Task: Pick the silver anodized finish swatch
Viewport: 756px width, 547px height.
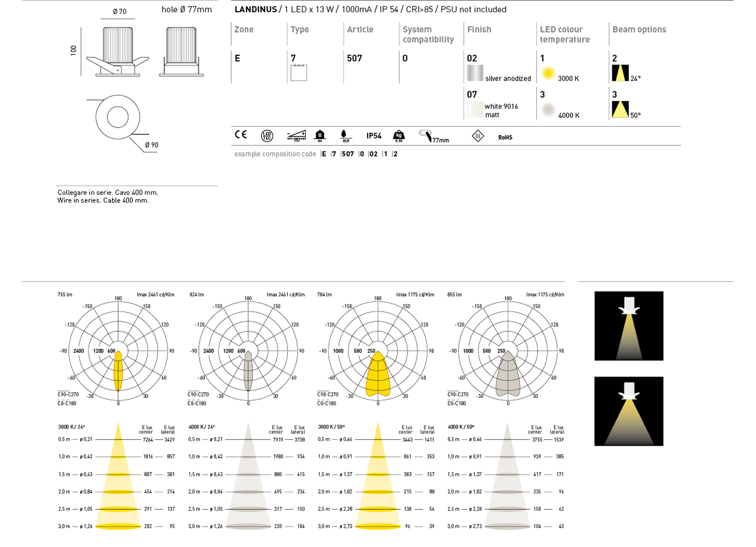Action: (475, 73)
